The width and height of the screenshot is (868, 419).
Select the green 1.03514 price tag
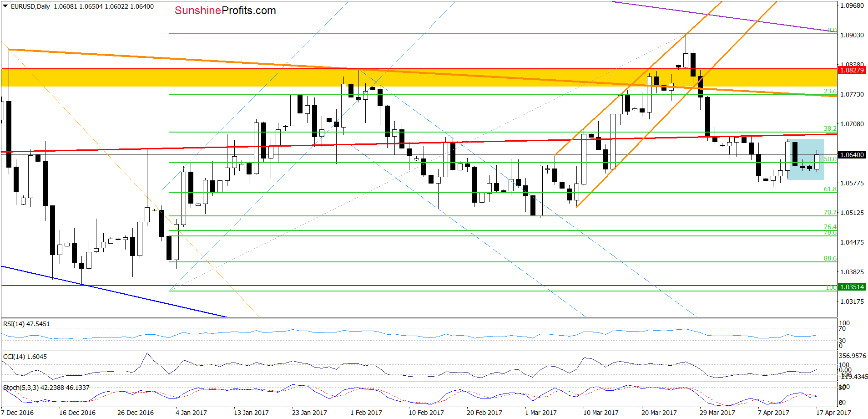click(x=852, y=287)
